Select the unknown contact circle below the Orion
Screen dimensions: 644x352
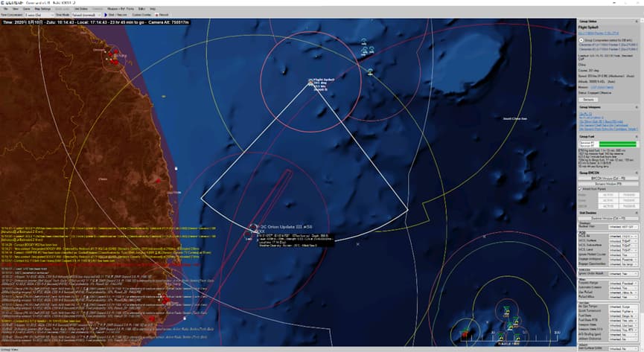click(x=248, y=235)
